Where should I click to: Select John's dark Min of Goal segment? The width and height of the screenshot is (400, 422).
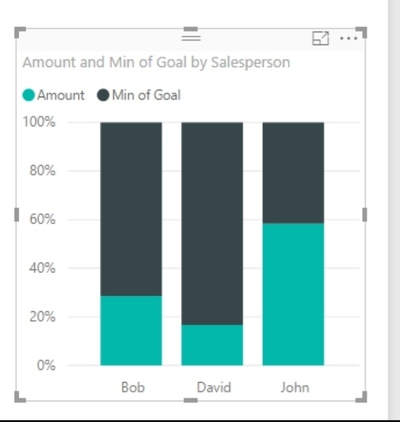coord(293,173)
